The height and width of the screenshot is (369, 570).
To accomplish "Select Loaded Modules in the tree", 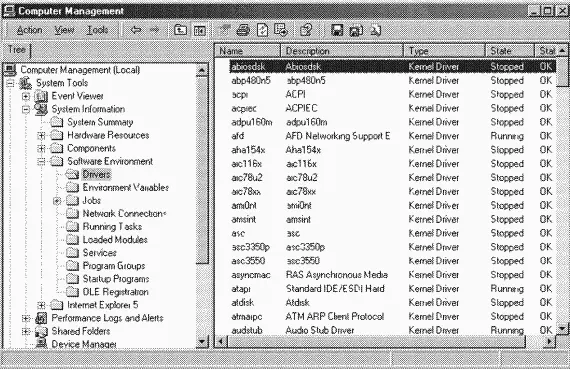I will pyautogui.click(x=115, y=240).
